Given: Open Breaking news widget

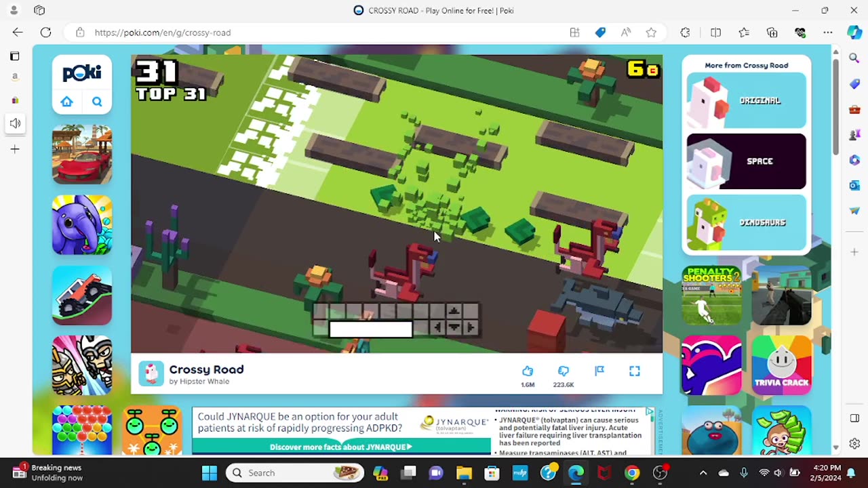Looking at the screenshot, I should [47, 472].
